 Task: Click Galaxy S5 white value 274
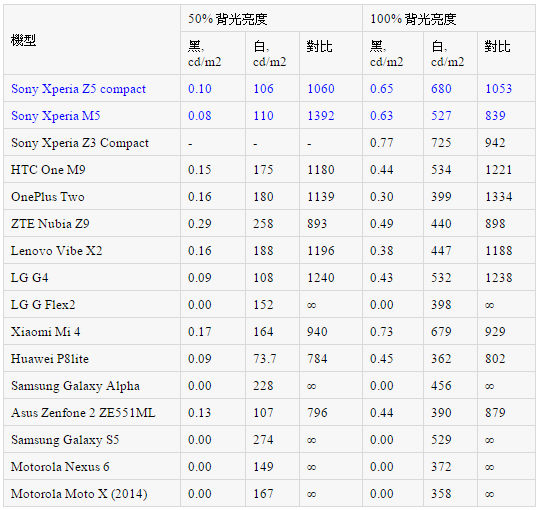(x=263, y=440)
